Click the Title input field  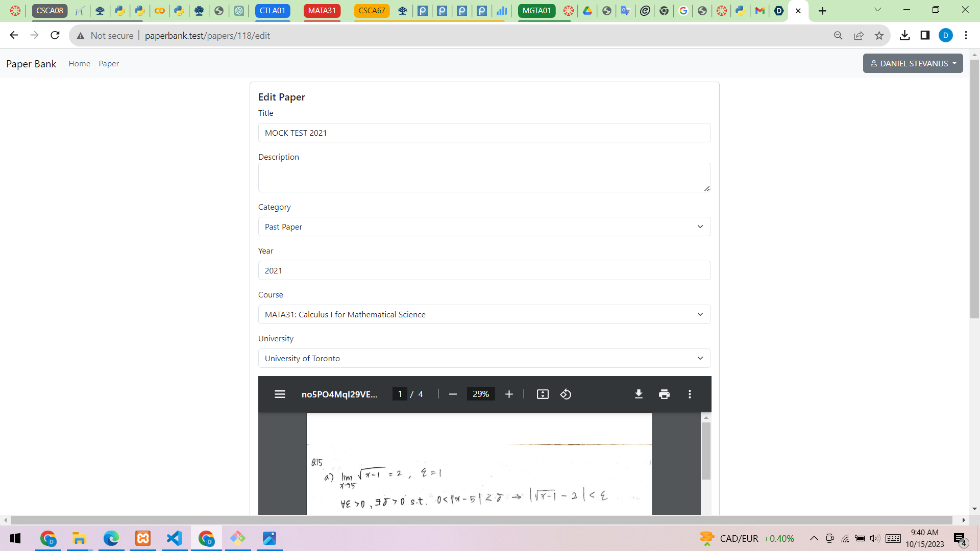(484, 133)
